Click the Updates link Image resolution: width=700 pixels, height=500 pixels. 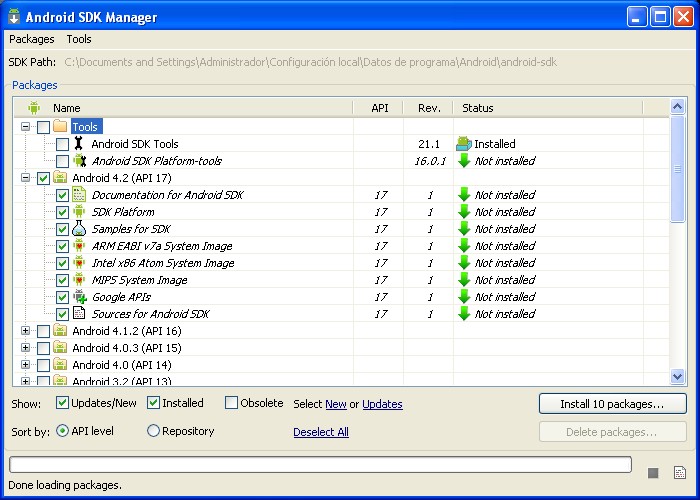(x=382, y=404)
